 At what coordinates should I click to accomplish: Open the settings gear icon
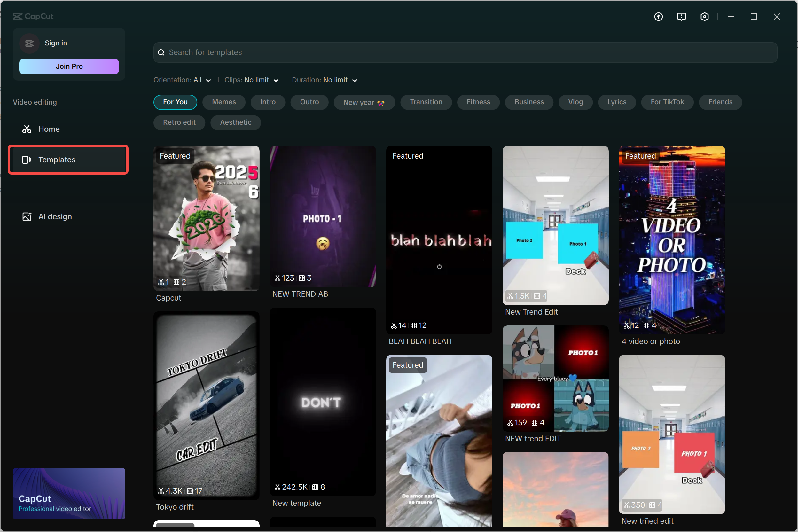[x=705, y=16]
